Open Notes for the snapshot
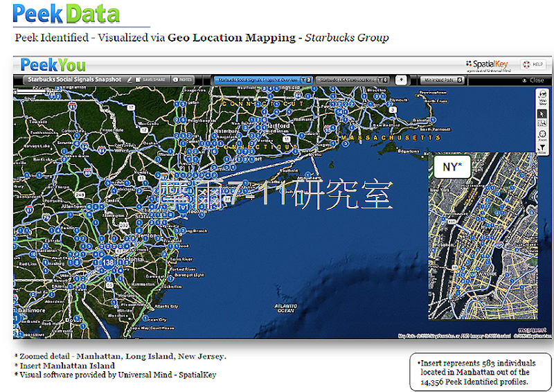554x392 pixels. click(182, 80)
